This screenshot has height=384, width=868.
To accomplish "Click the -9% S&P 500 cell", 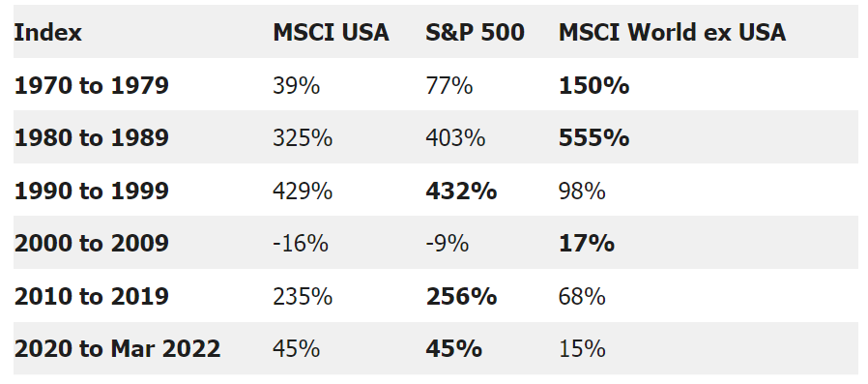I will 448,243.
